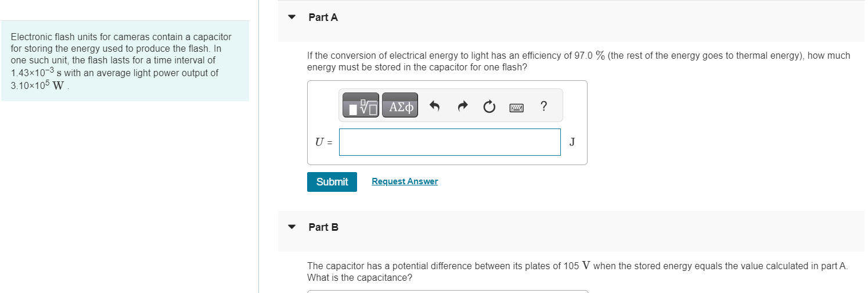This screenshot has height=293, width=868.
Task: Click the flash unit problem statement panel
Action: (125, 61)
